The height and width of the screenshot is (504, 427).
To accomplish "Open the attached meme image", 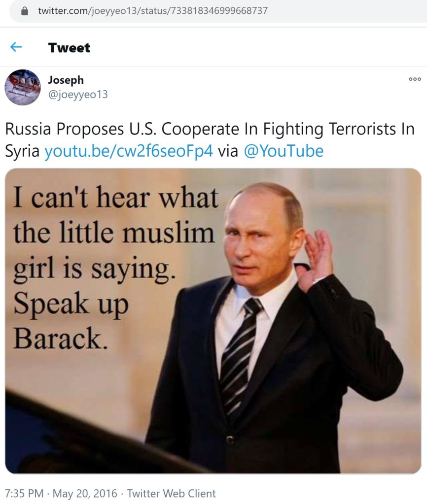I will click(x=213, y=321).
